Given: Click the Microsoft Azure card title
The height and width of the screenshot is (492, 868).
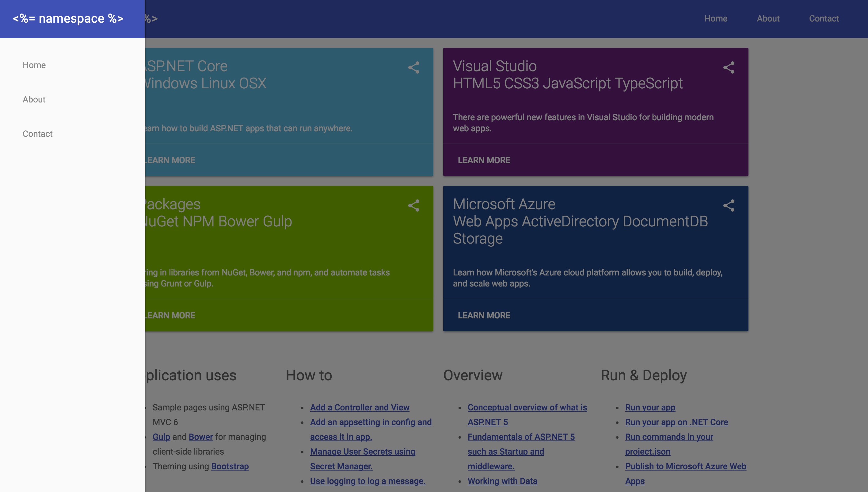Looking at the screenshot, I should [581, 221].
